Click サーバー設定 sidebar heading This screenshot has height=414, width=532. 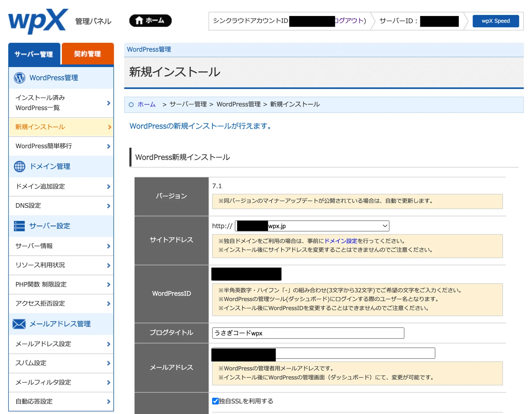[x=61, y=226]
